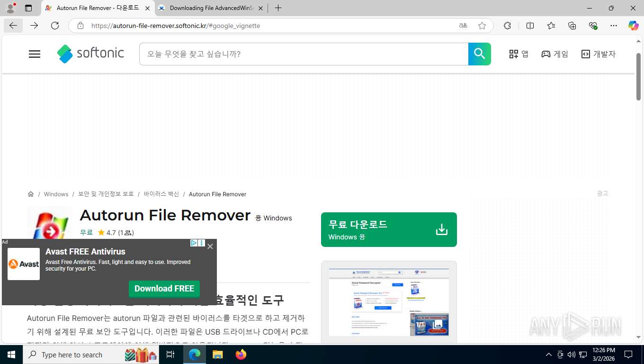This screenshot has width=644, height=364.
Task: Click Avast FREE Antivirus ad title
Action: tap(85, 252)
